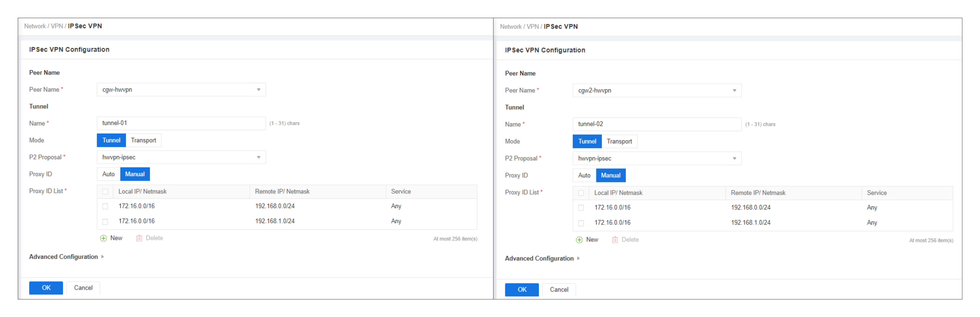980x317 pixels.
Task: Click Cancel button in the tunnel-02 panel
Action: (559, 290)
